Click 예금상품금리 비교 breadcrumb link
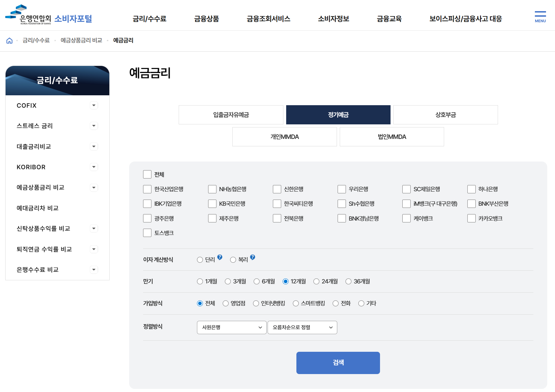This screenshot has width=555, height=392. (81, 41)
